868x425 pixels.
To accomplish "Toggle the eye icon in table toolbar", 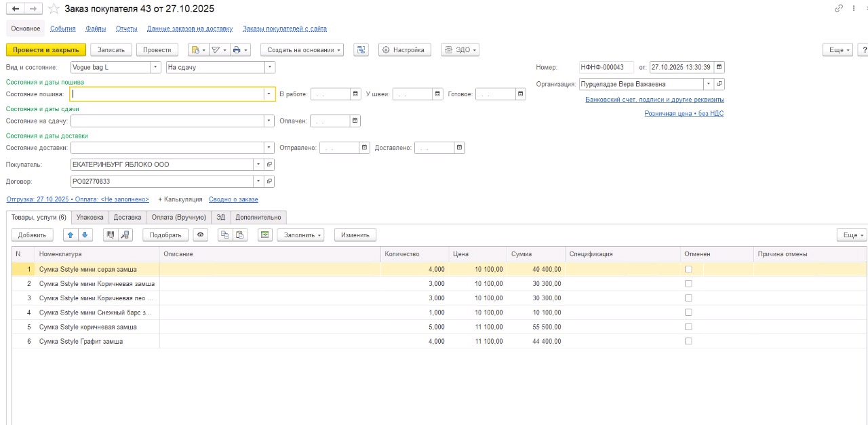I will [x=200, y=235].
